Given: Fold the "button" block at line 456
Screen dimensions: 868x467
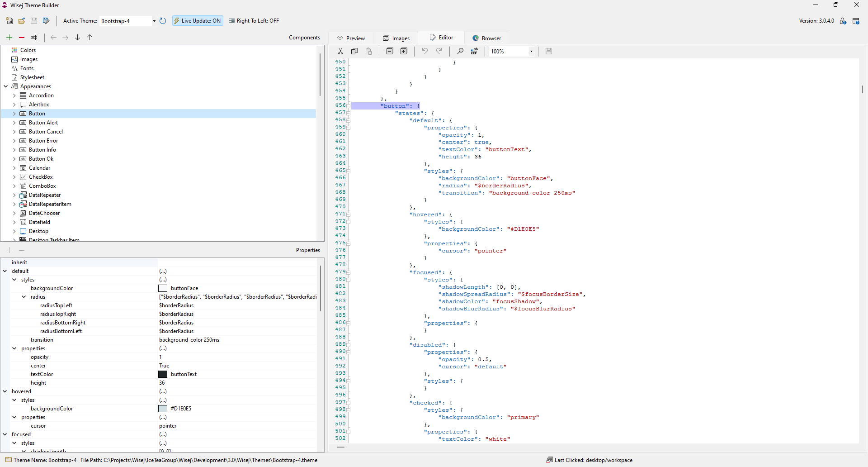Looking at the screenshot, I should (349, 106).
